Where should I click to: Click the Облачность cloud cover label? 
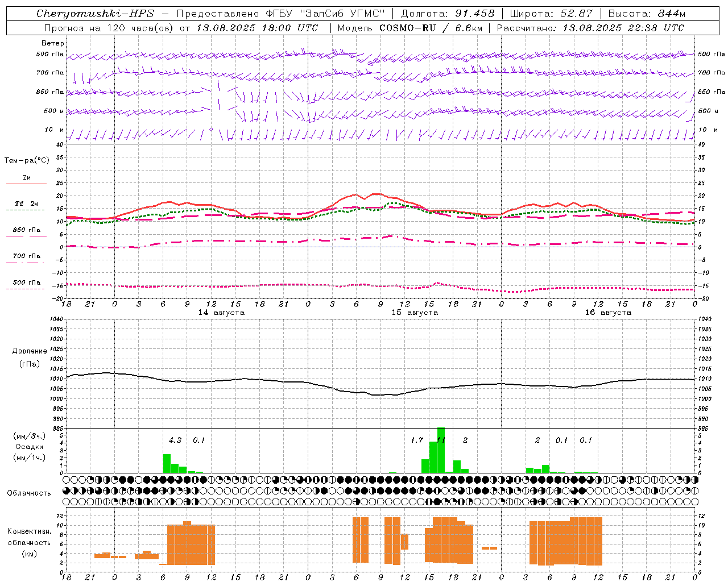[29, 493]
